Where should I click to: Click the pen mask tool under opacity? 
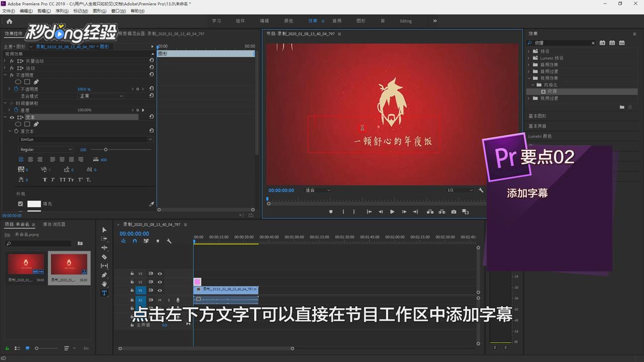(x=36, y=82)
